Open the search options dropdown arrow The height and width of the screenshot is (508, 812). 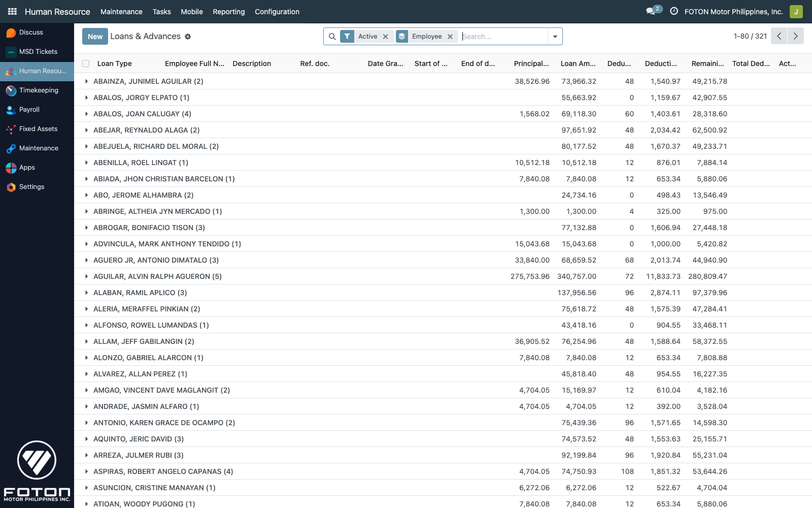pos(555,36)
